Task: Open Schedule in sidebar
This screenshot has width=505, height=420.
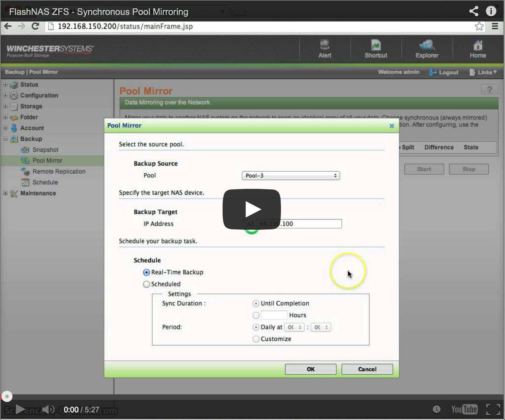Action: [45, 182]
